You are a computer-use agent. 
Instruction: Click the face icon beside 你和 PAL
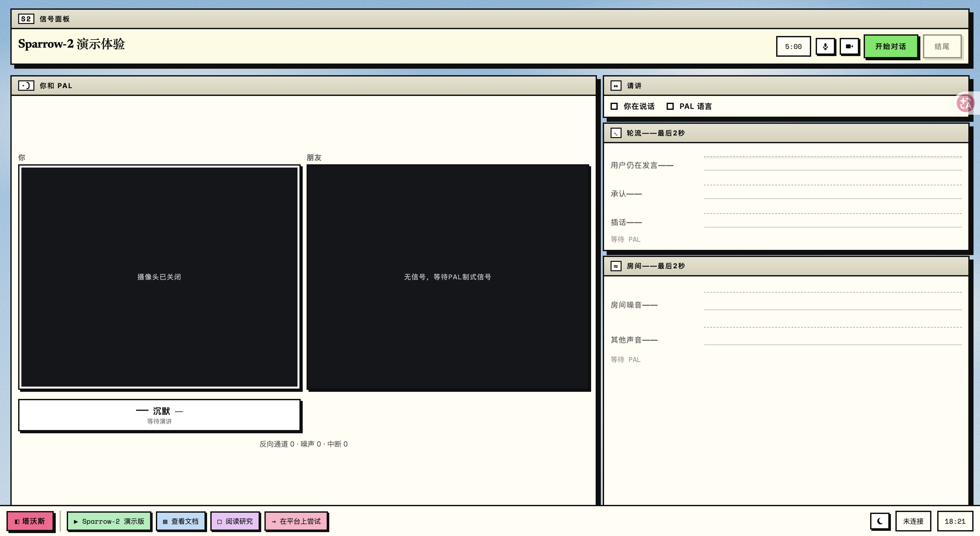(x=26, y=86)
